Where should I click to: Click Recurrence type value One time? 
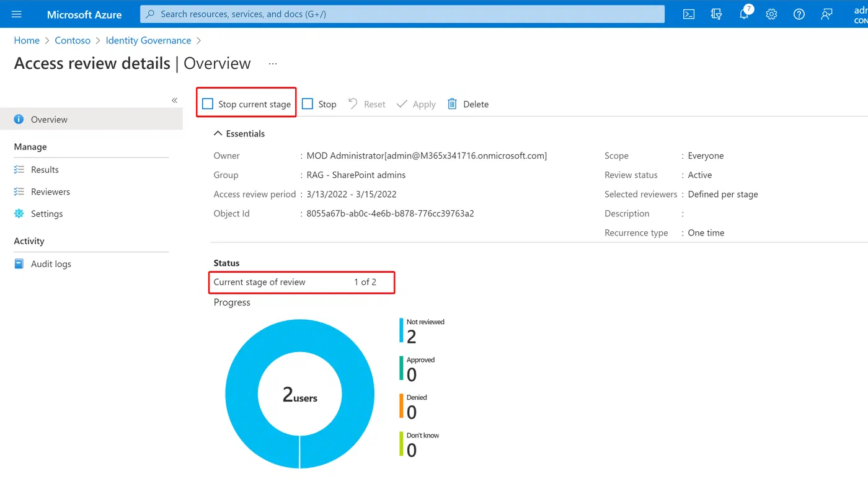click(x=706, y=232)
